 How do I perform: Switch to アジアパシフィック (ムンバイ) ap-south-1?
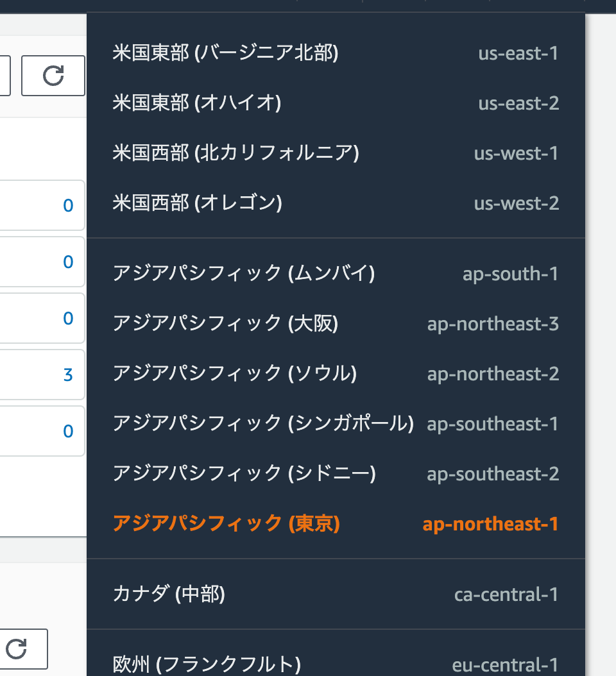336,274
